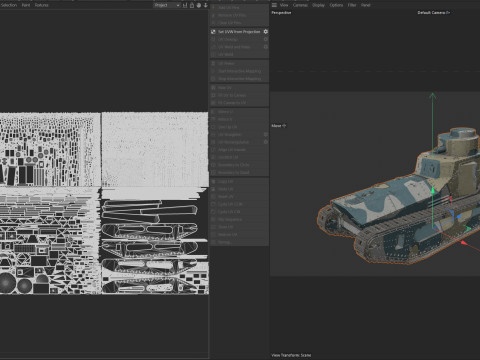
Task: Open the viewport Options menu
Action: point(336,5)
